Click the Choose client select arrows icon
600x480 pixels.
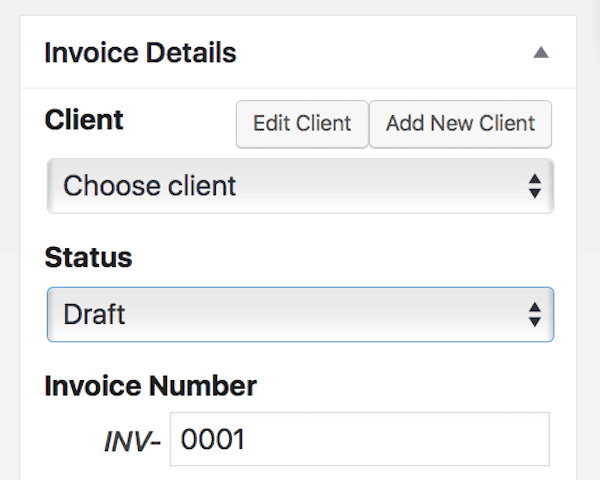[535, 186]
